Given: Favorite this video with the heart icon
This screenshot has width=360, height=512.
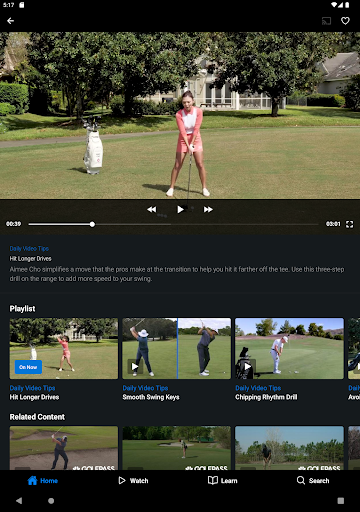Looking at the screenshot, I should coord(345,21).
